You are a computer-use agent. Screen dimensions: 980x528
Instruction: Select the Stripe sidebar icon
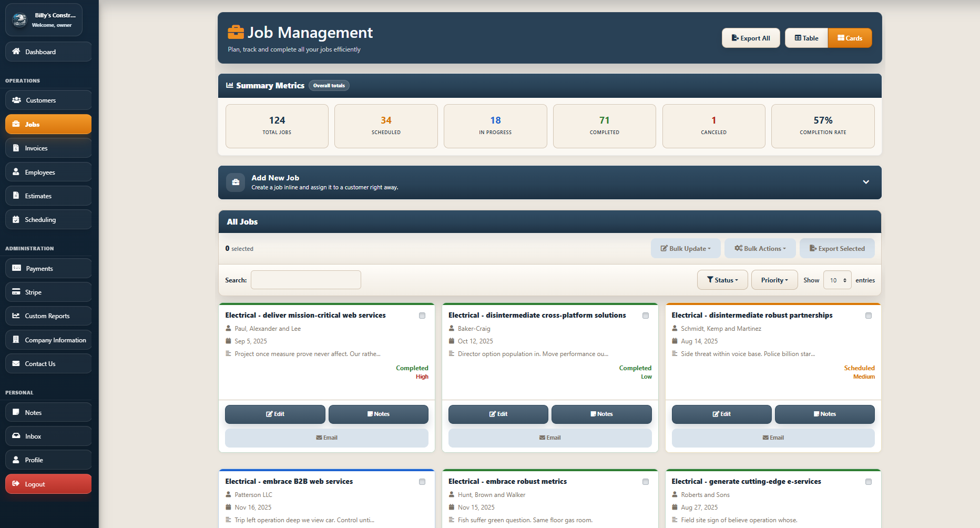pyautogui.click(x=16, y=292)
